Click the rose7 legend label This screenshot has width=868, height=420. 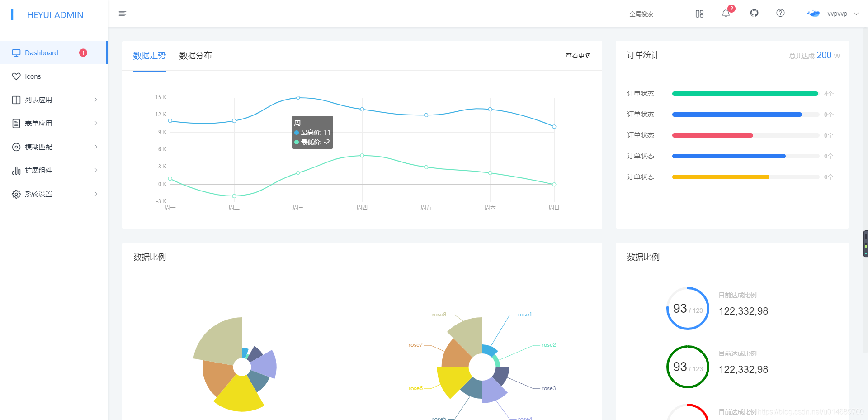415,345
